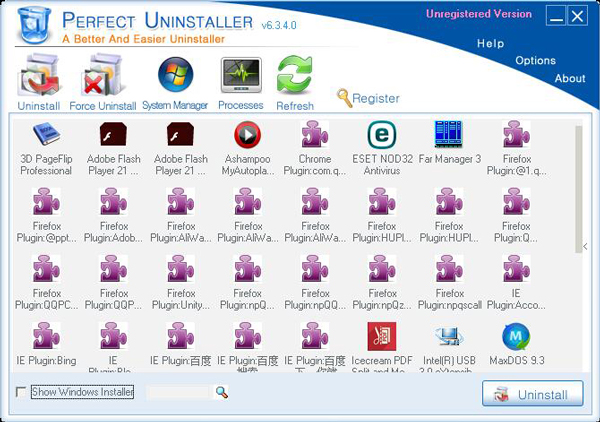Select Far Manager 3 icon
The image size is (600, 422).
point(449,134)
